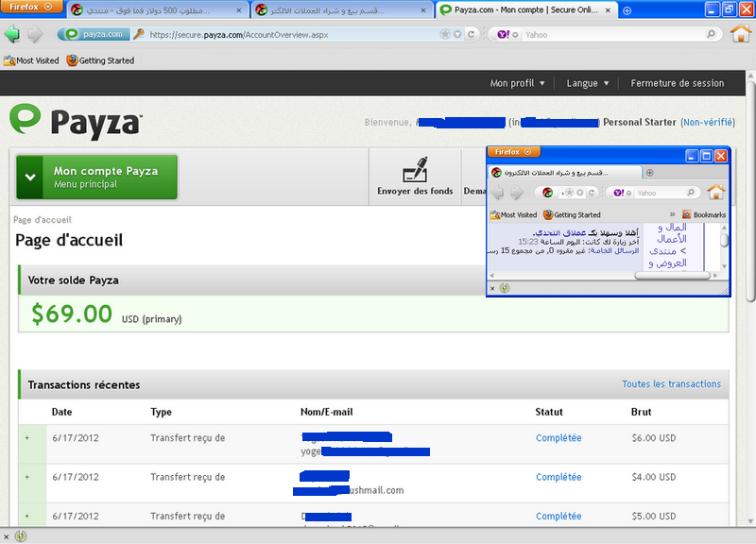Reload the Payza page
Screen dimensions: 756x544
tap(471, 34)
